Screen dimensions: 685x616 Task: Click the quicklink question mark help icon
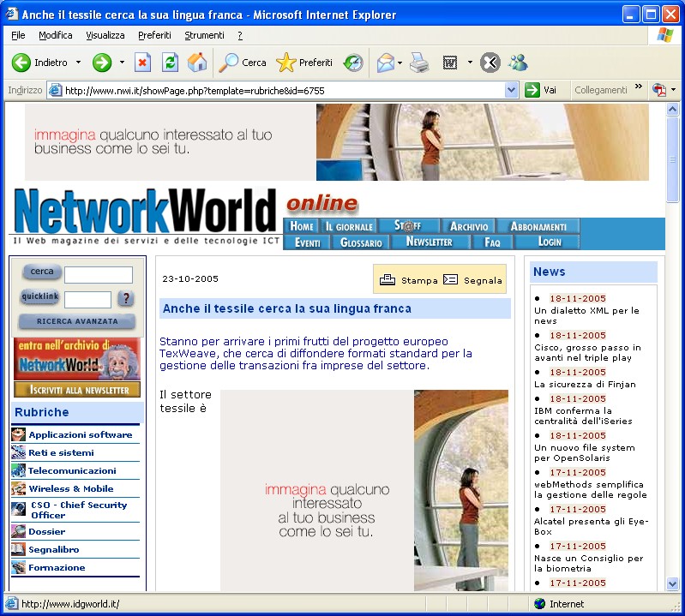(x=126, y=299)
